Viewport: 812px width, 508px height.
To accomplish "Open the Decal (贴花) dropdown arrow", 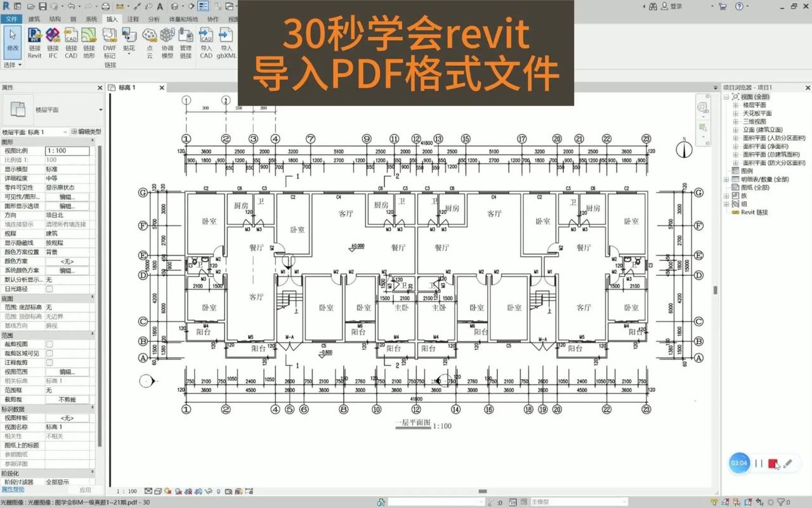I will 129,55.
